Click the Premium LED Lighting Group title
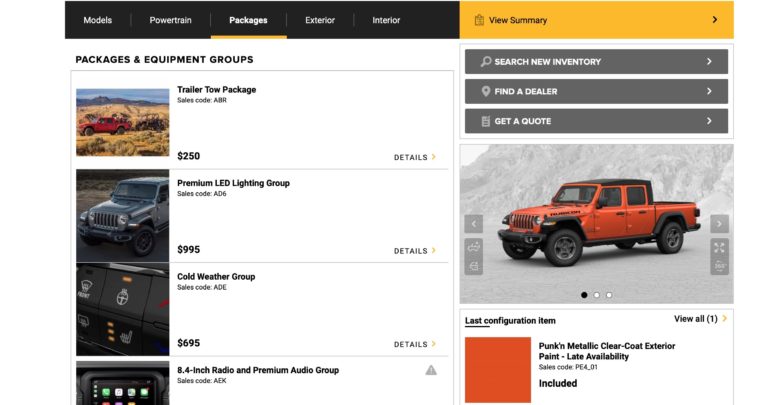Image resolution: width=780 pixels, height=405 pixels. (x=233, y=183)
